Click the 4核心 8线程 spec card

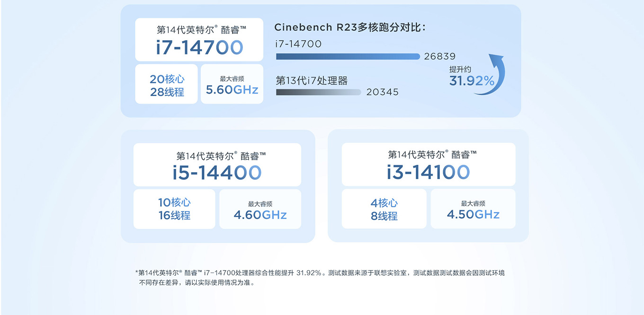pos(384,209)
